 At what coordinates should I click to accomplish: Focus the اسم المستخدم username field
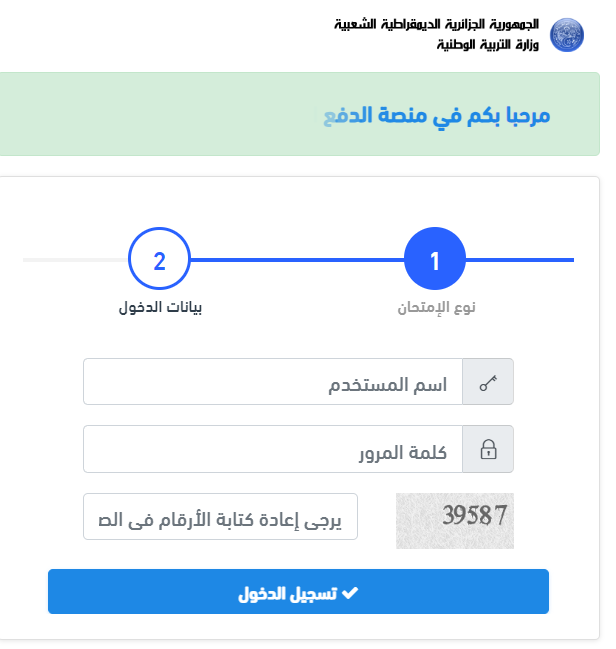coord(273,382)
